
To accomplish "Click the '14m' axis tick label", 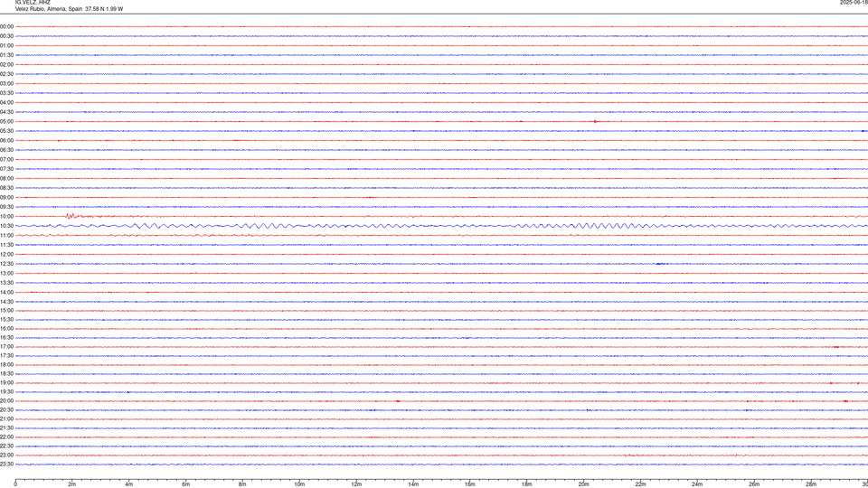I will tap(413, 484).
